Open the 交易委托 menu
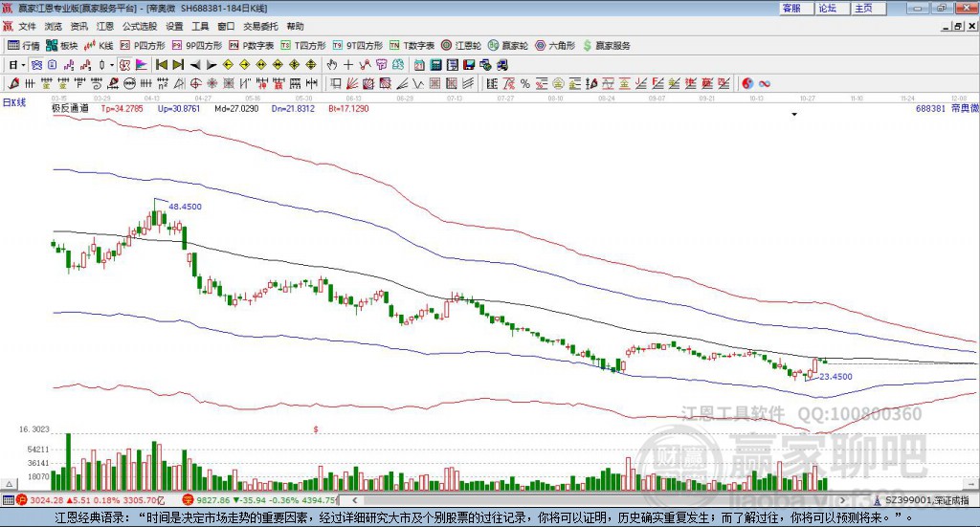The image size is (980, 527). 259,27
